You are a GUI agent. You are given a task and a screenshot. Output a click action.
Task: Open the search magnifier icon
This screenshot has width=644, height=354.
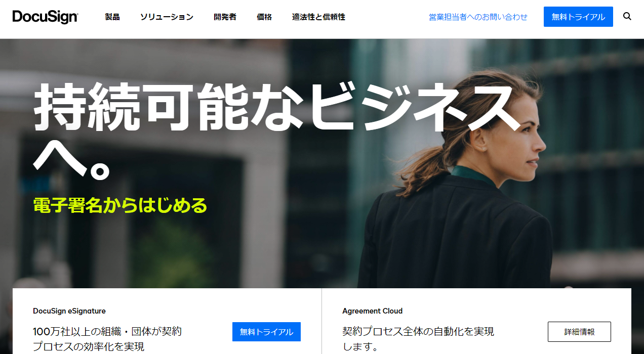(x=627, y=16)
